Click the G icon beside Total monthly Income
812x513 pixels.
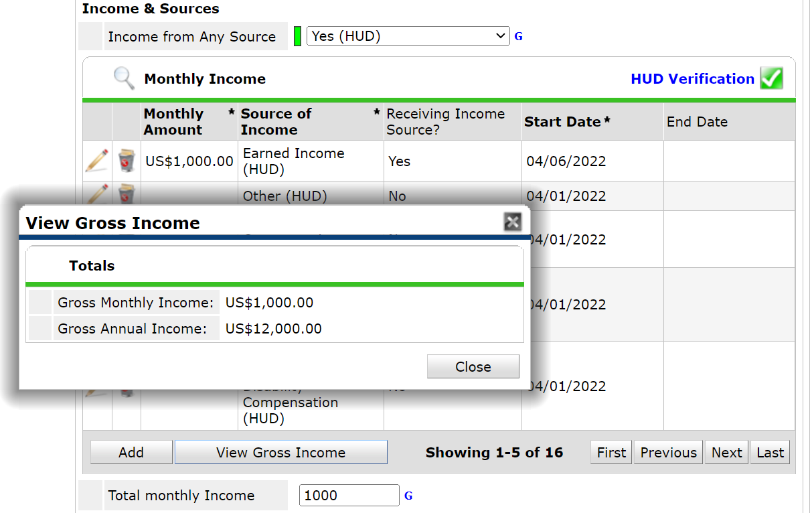[408, 496]
